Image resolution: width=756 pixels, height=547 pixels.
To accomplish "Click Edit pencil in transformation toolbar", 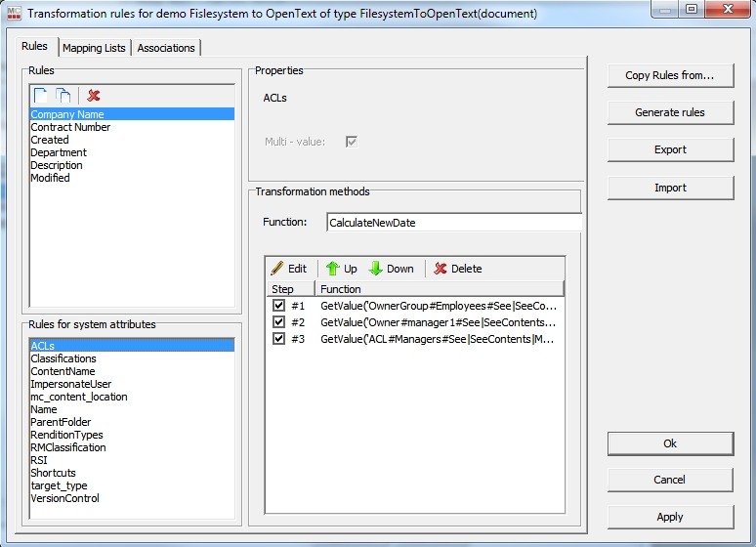I will point(288,269).
